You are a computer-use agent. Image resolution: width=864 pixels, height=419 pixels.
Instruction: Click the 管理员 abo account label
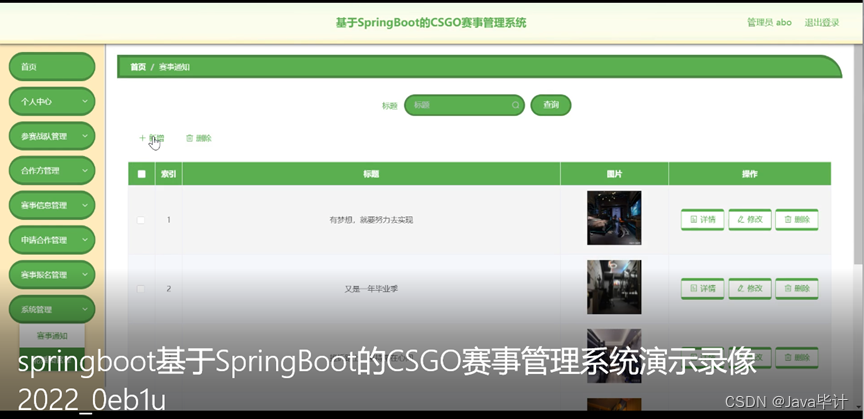tap(769, 23)
